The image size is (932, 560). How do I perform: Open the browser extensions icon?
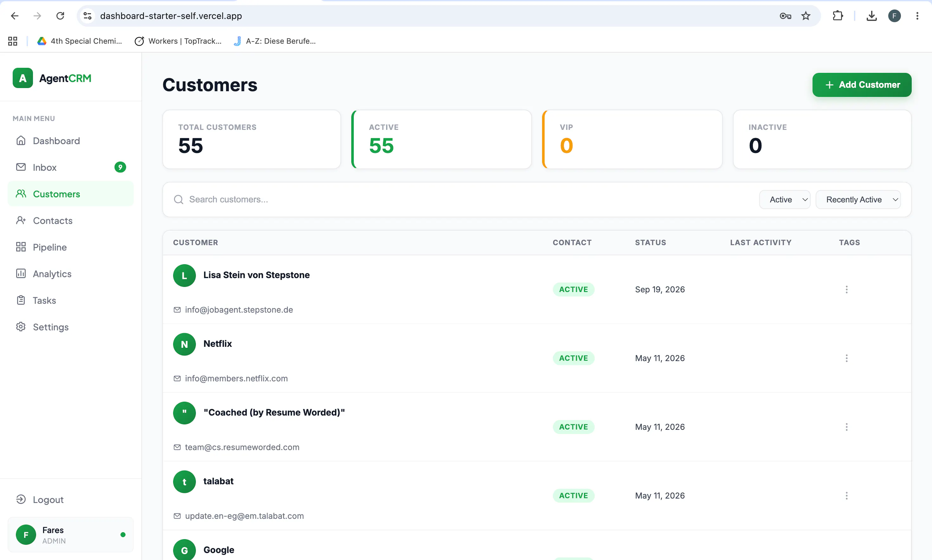[838, 16]
